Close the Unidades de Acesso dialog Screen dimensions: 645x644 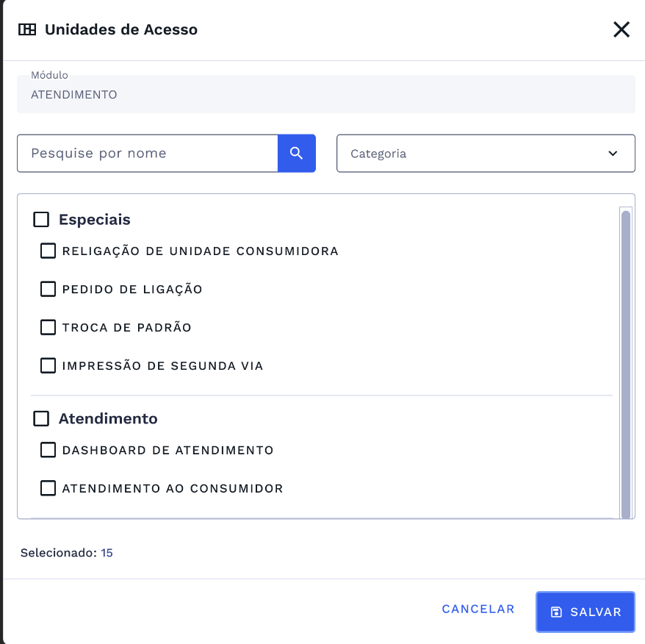[621, 29]
